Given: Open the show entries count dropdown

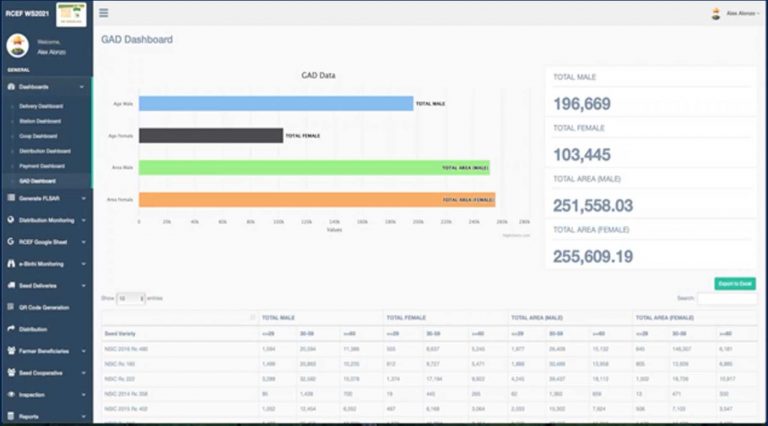Looking at the screenshot, I should click(130, 298).
